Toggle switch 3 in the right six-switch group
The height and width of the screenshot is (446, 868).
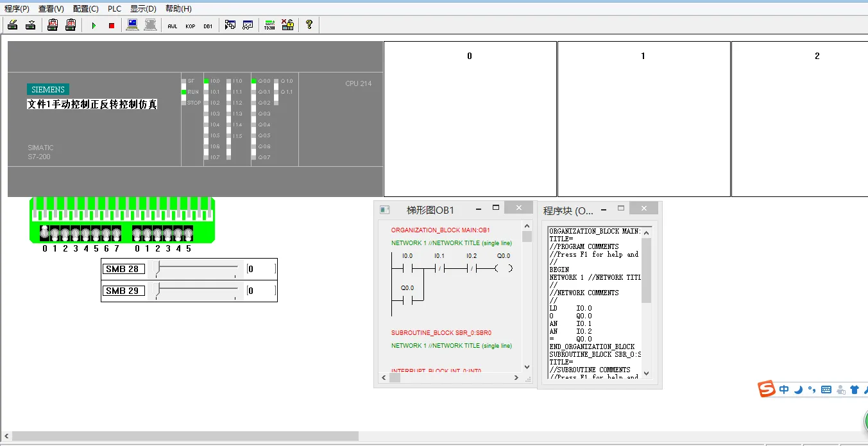point(168,233)
